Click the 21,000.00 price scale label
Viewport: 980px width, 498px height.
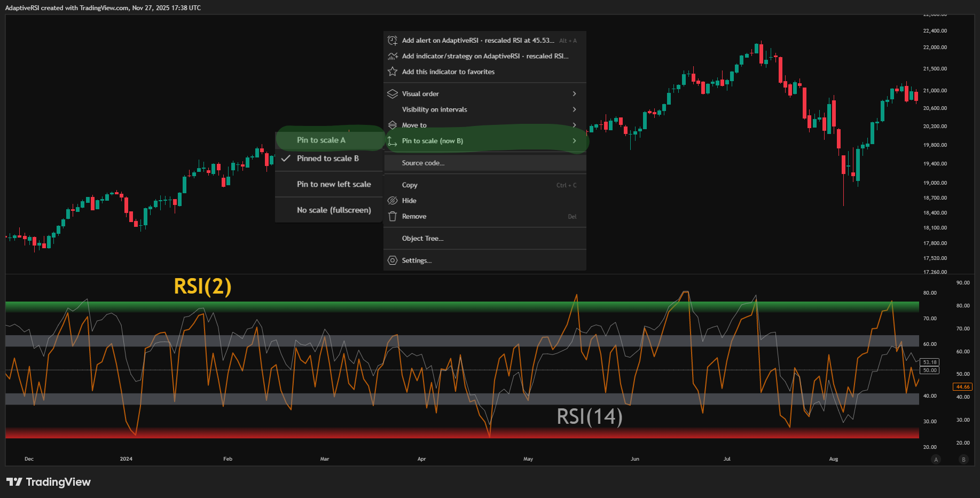click(935, 91)
